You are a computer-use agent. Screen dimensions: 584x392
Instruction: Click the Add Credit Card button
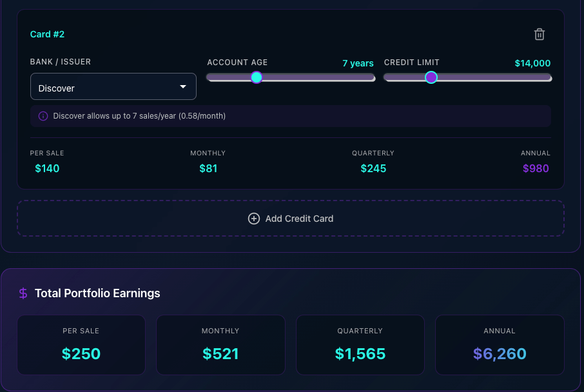pos(291,219)
